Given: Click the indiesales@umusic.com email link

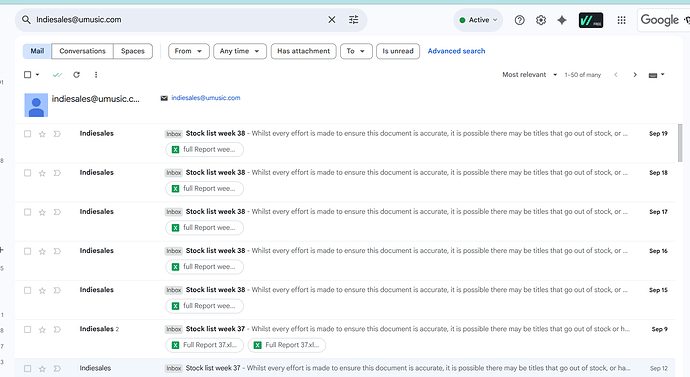Looking at the screenshot, I should click(206, 98).
